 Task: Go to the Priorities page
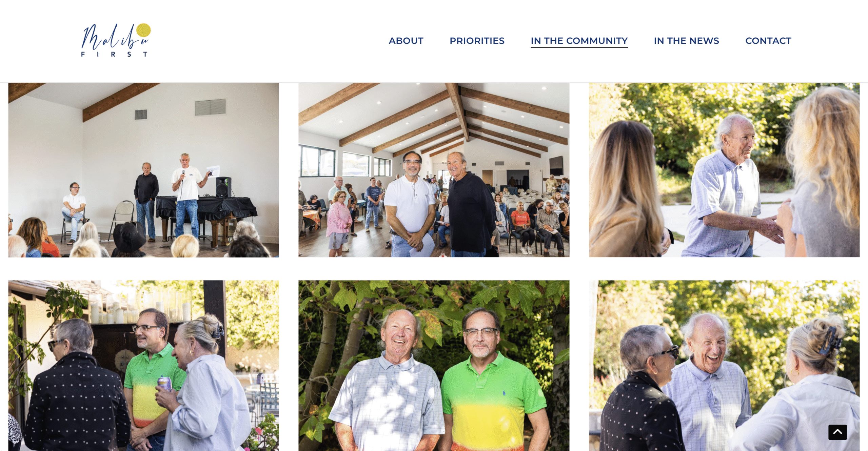click(x=477, y=41)
